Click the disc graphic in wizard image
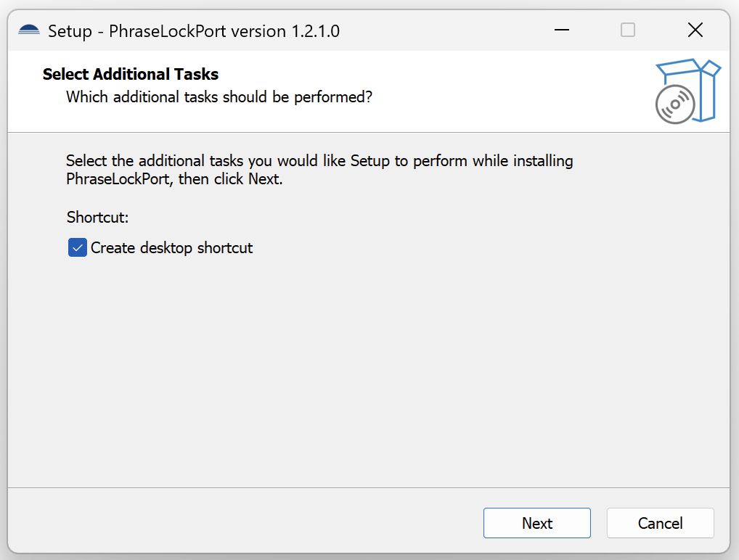Viewport: 739px width, 560px height. [x=674, y=105]
